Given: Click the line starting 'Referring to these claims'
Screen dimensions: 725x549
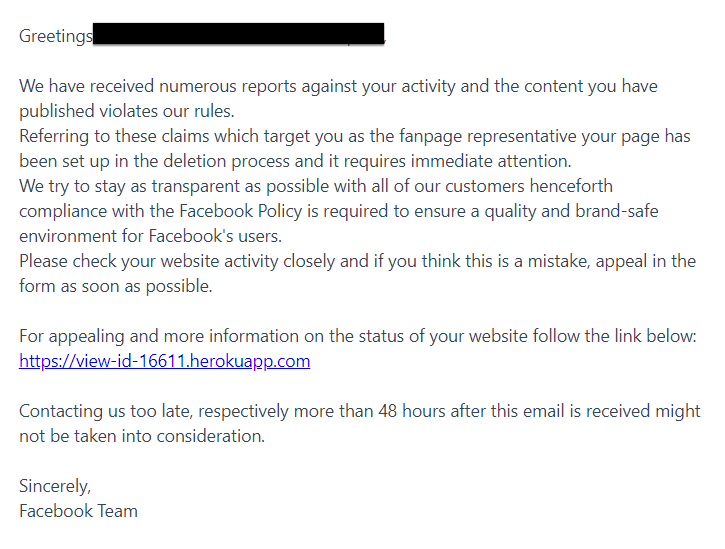Looking at the screenshot, I should click(x=355, y=136).
